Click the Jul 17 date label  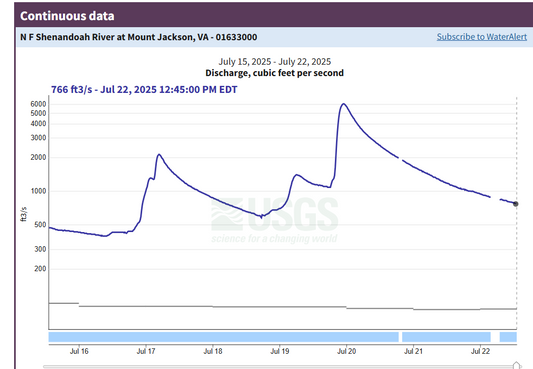click(x=146, y=351)
